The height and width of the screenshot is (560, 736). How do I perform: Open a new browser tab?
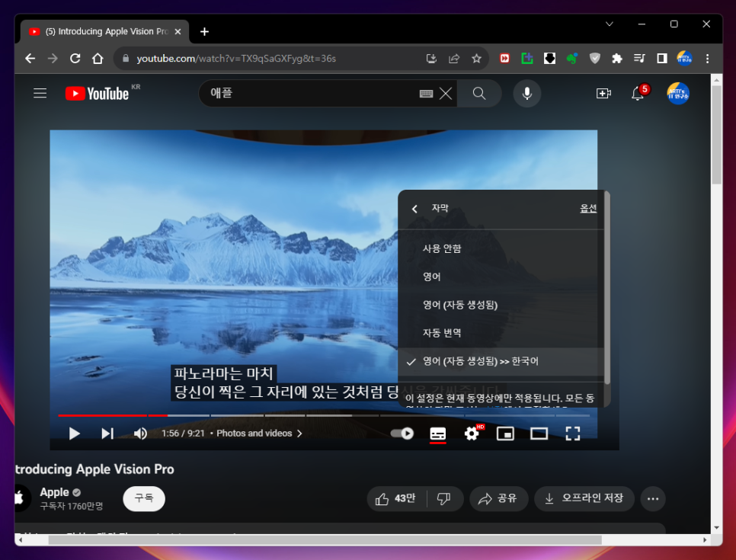pyautogui.click(x=204, y=31)
